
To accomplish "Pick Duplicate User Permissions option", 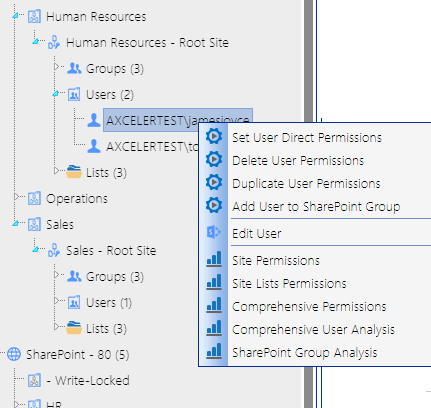I will pos(306,184).
